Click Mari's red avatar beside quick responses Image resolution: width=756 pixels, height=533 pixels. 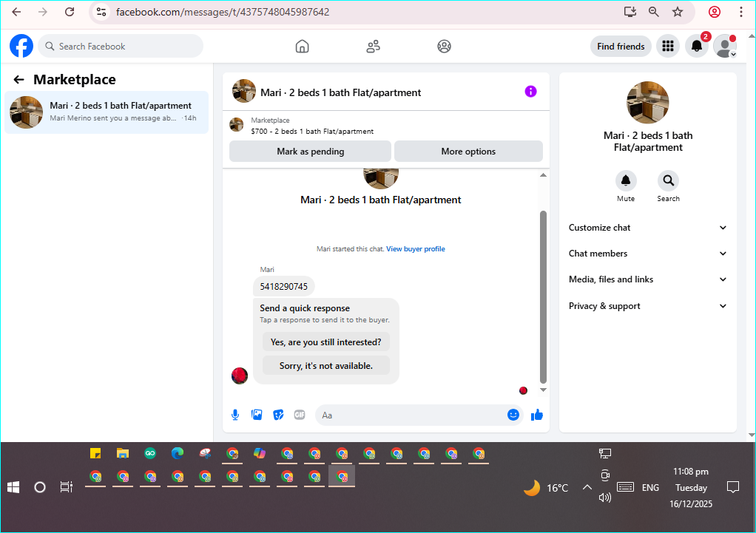click(x=240, y=376)
